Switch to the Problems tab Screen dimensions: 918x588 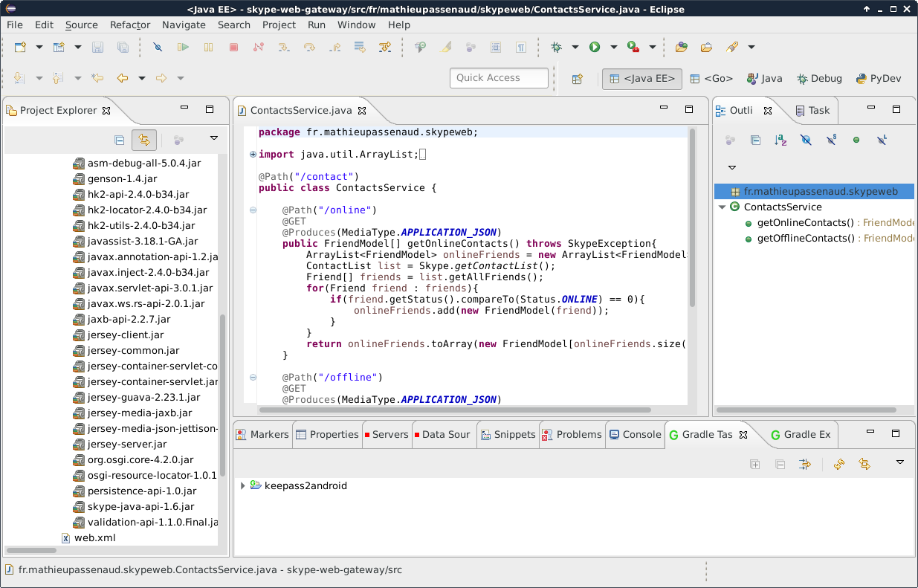pyautogui.click(x=571, y=435)
